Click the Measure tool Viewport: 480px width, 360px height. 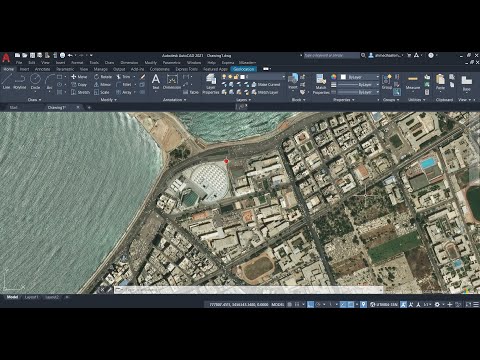(x=413, y=82)
